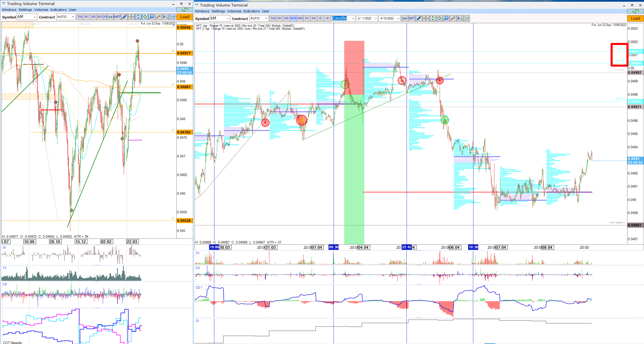Click the measure range icon in right window
The width and height of the screenshot is (644, 344).
coord(467,18)
